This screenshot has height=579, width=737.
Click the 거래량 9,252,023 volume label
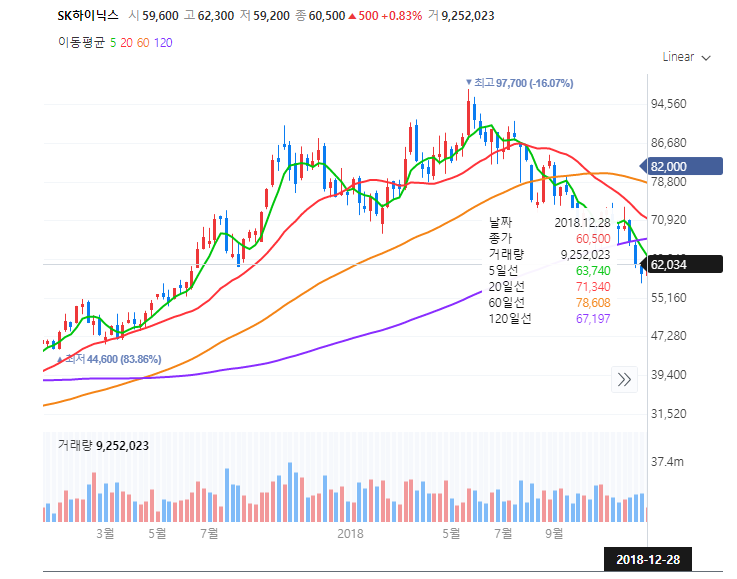[x=103, y=446]
